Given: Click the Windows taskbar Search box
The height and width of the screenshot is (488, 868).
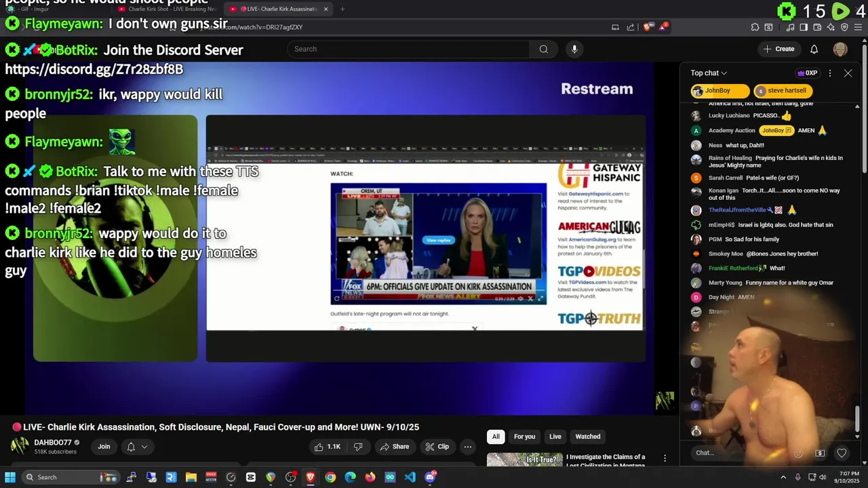Looking at the screenshot, I should tap(71, 477).
